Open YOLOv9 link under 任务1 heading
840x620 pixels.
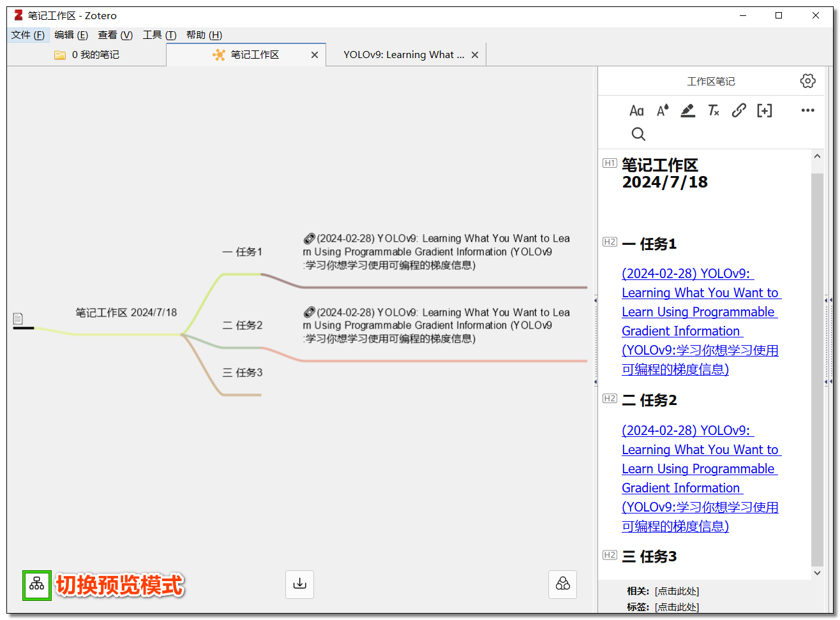pyautogui.click(x=701, y=321)
